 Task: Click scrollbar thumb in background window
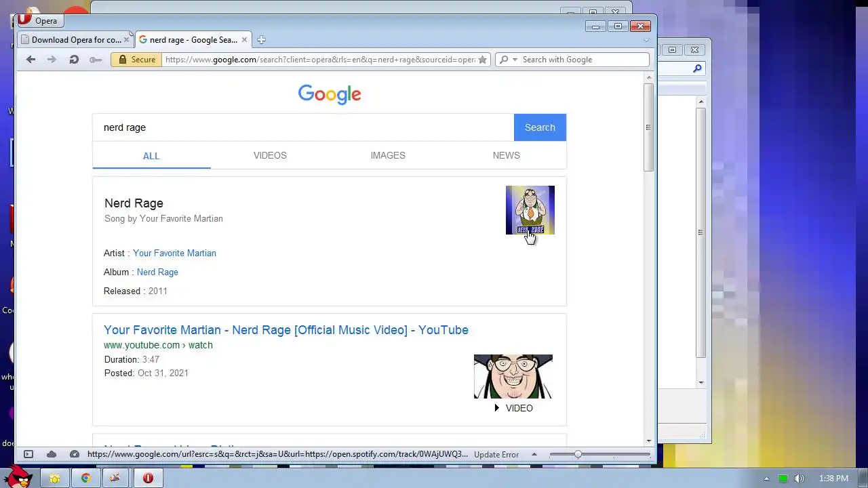701,232
